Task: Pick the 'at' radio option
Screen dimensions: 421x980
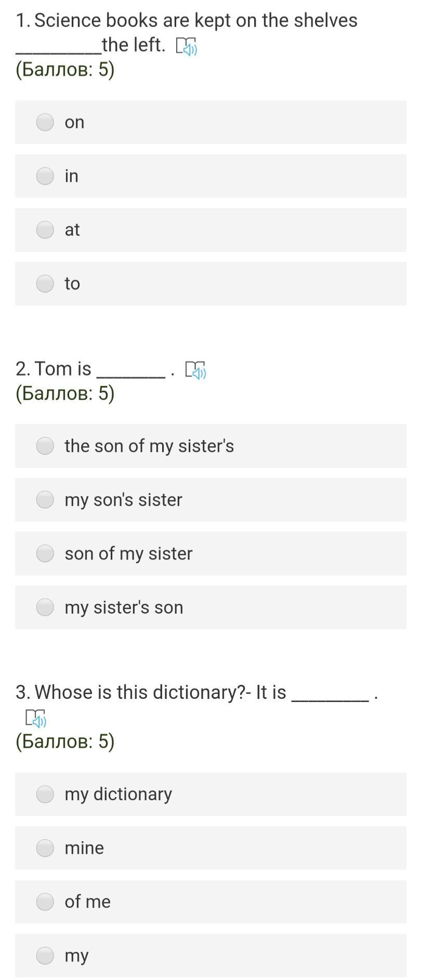Action: tap(45, 230)
